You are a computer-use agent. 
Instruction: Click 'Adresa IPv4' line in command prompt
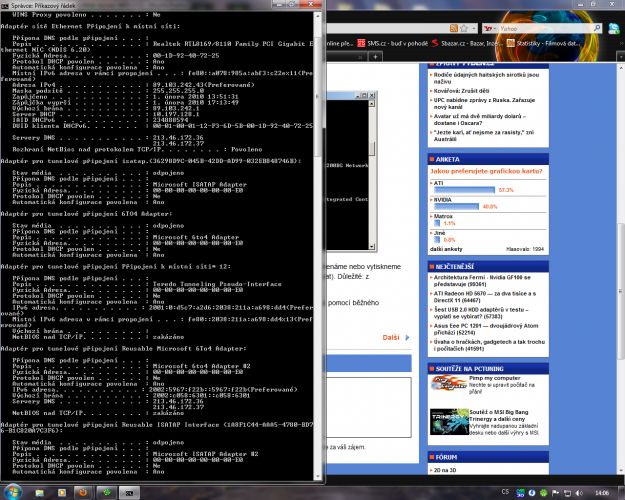[133, 85]
